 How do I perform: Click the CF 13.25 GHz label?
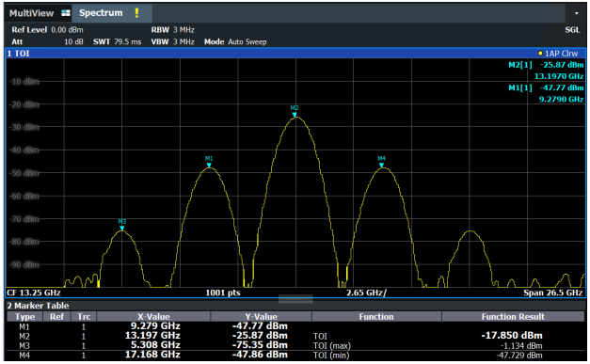point(34,293)
